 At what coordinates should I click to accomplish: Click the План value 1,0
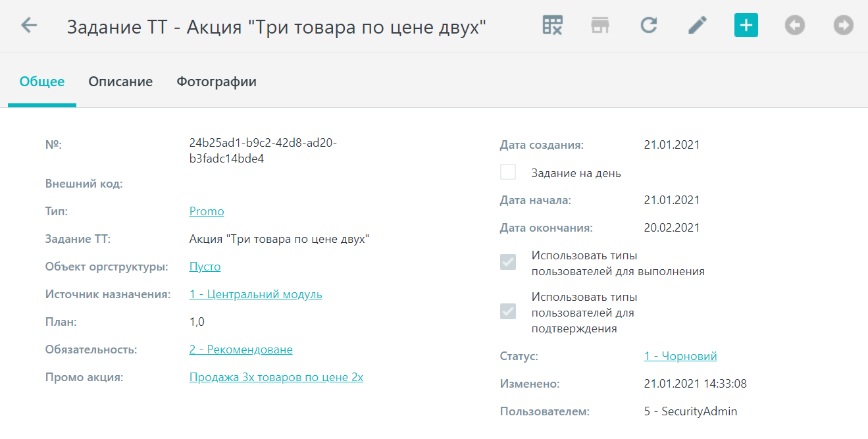click(x=197, y=322)
